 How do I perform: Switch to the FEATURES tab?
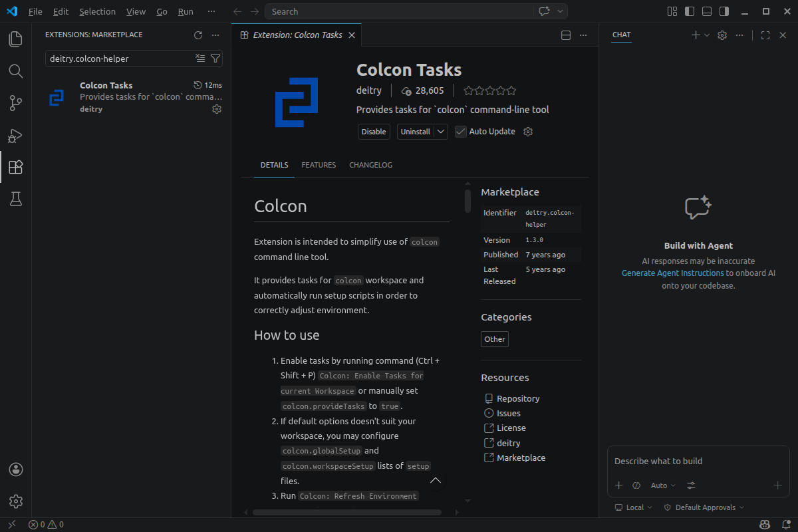pos(319,165)
